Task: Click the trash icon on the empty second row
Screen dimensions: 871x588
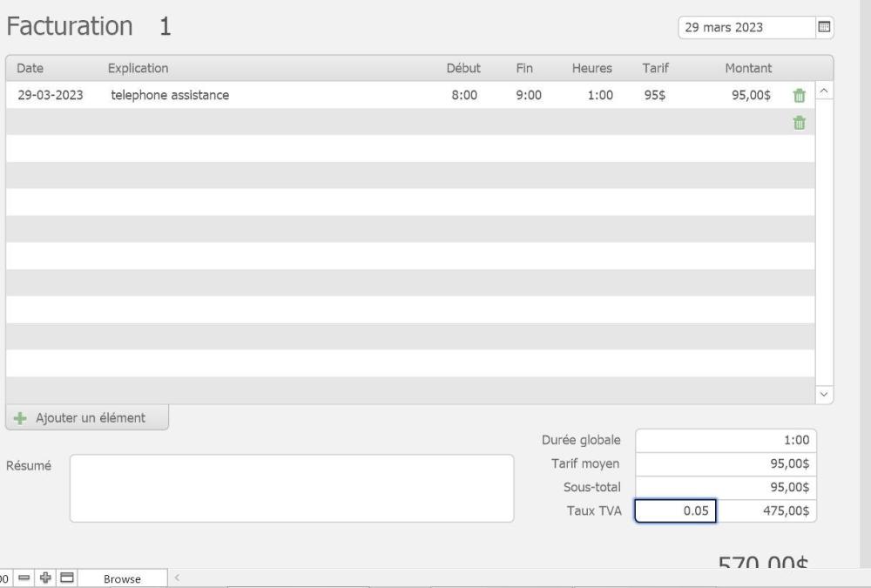Action: (x=799, y=124)
